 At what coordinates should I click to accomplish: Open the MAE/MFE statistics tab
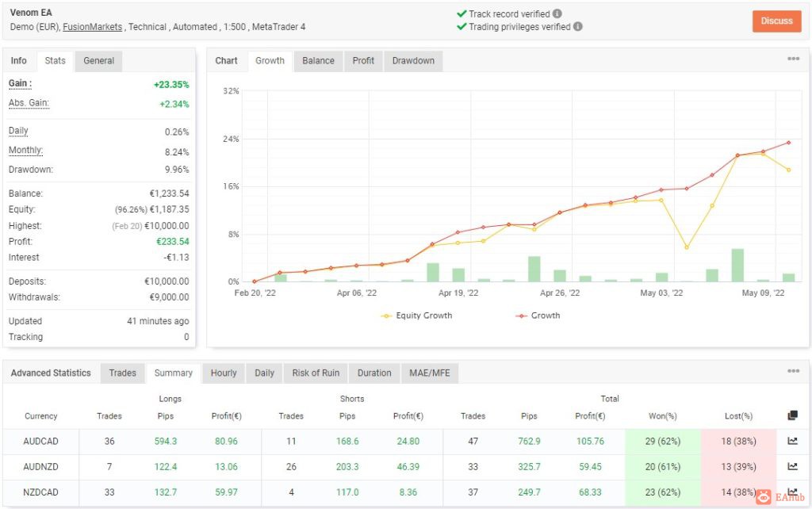pos(429,373)
